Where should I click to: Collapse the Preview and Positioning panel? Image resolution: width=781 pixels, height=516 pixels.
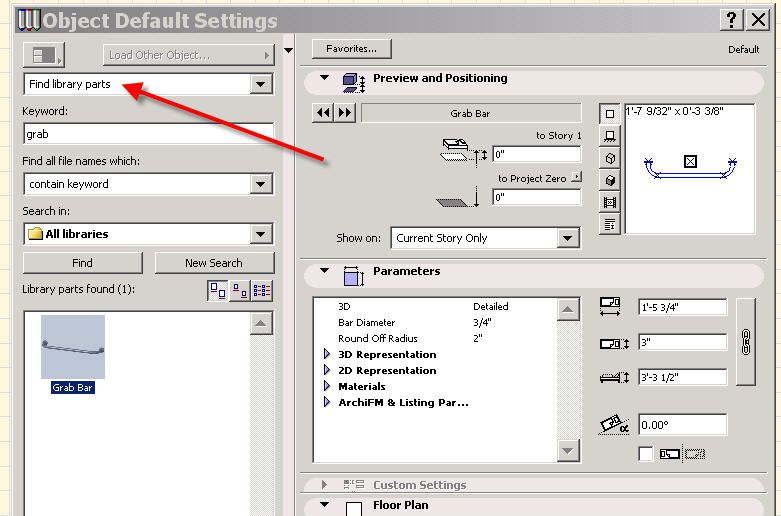[x=324, y=78]
